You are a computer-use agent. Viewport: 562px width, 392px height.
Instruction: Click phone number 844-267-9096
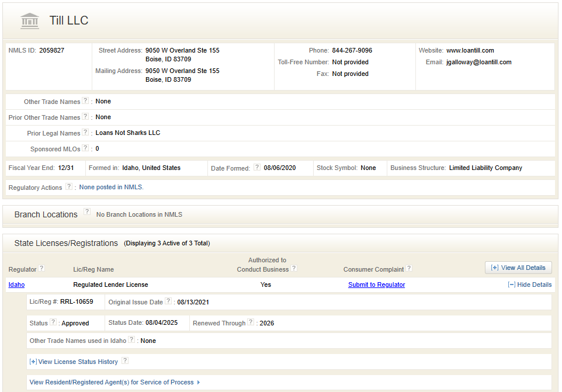tap(352, 50)
